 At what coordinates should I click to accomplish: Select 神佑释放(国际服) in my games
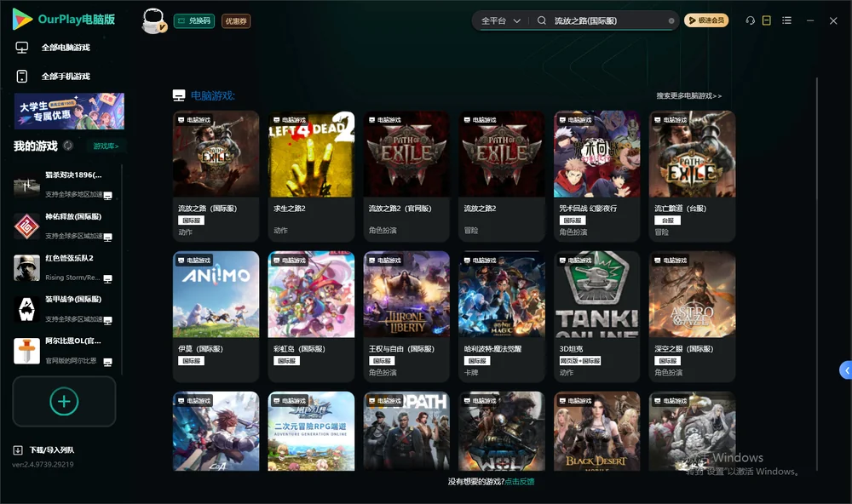click(x=64, y=226)
